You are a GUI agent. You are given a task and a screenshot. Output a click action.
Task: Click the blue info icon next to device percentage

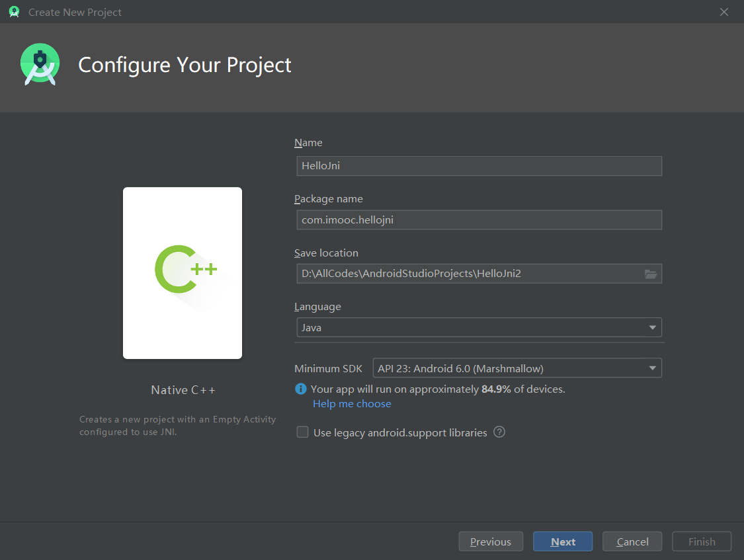pyautogui.click(x=301, y=389)
